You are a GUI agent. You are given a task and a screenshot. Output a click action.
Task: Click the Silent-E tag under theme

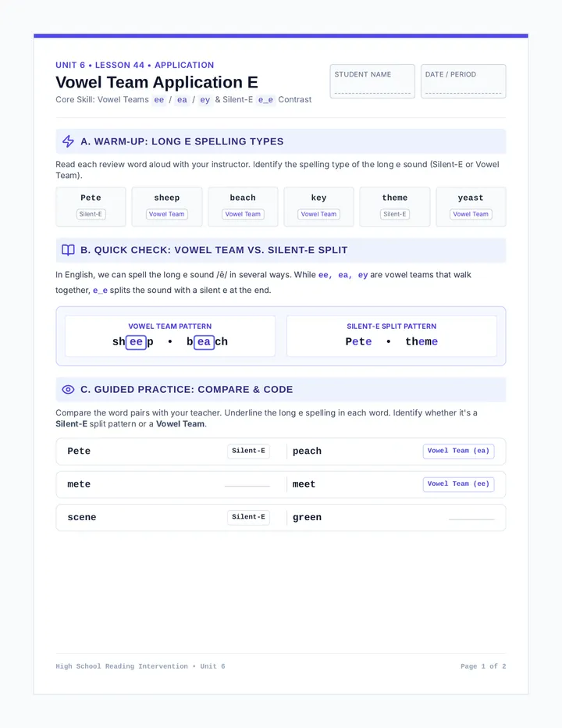(x=395, y=214)
